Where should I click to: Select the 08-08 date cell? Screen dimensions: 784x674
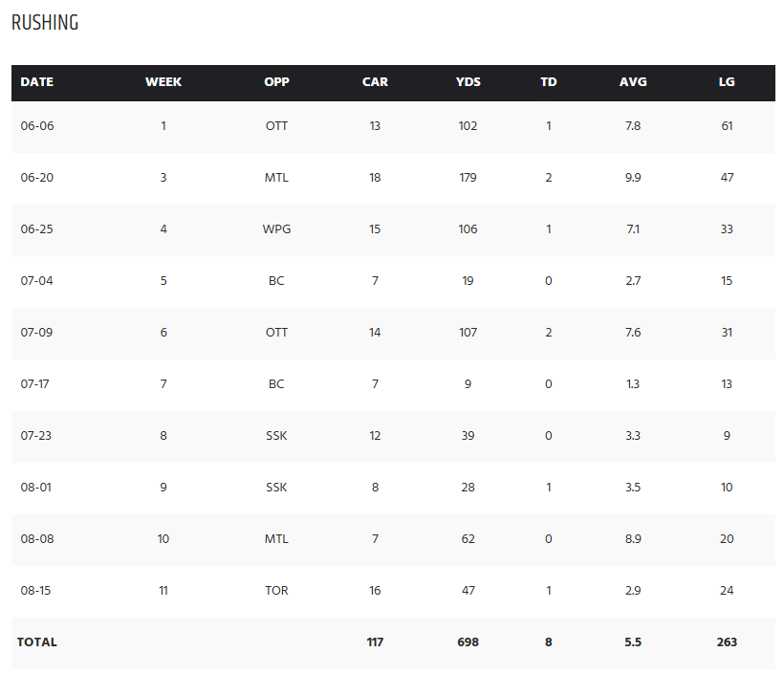37,539
